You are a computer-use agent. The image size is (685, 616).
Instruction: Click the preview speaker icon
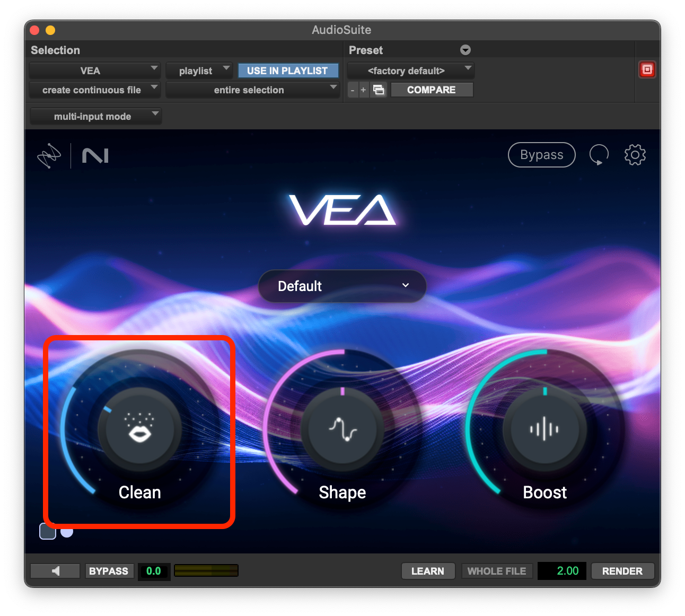pyautogui.click(x=56, y=571)
